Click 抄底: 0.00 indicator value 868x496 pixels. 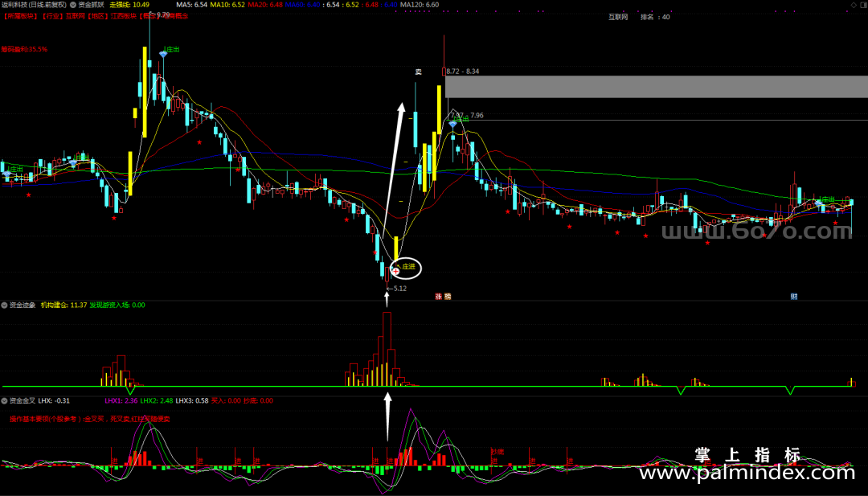258,401
